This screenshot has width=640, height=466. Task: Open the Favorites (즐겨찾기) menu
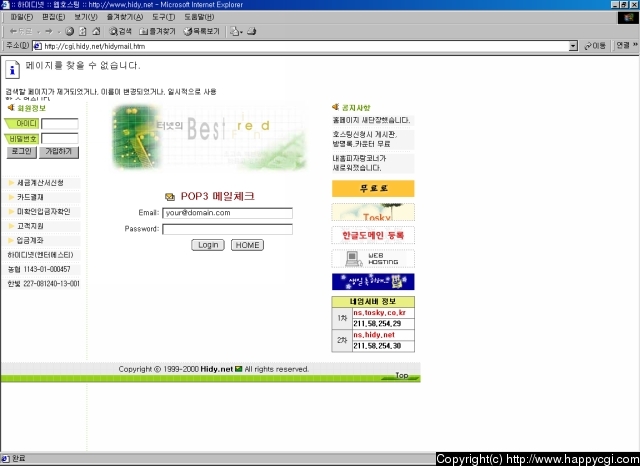point(124,17)
